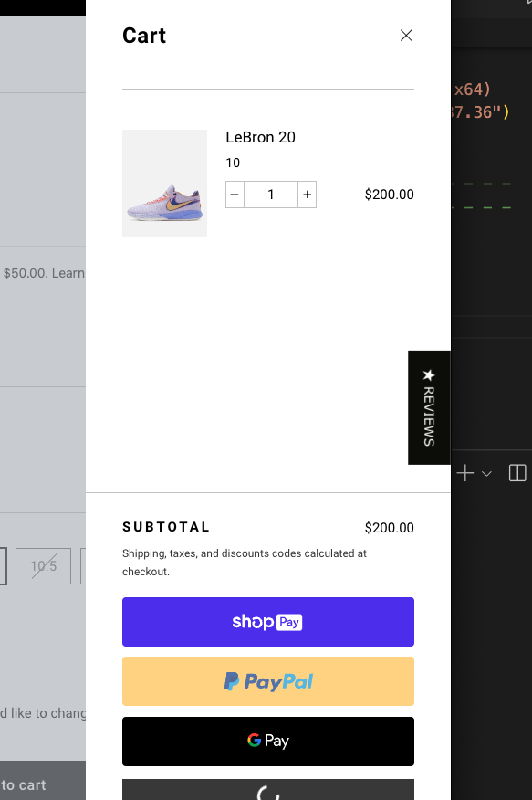Click the PayPal logo on the payment button
532x800 pixels.
267,681
